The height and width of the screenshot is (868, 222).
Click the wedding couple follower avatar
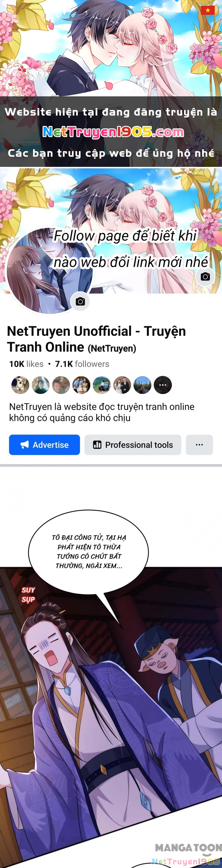click(122, 385)
